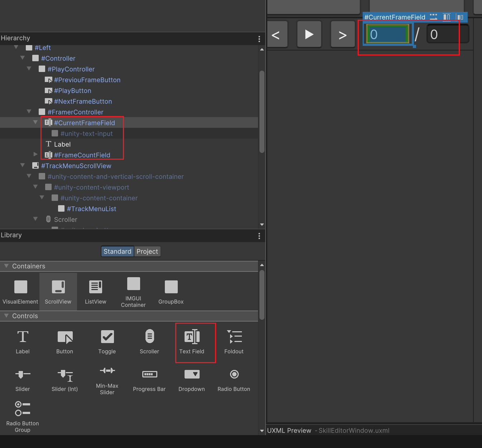Expand the #FrameCountField tree node
482x448 pixels.
click(x=35, y=154)
